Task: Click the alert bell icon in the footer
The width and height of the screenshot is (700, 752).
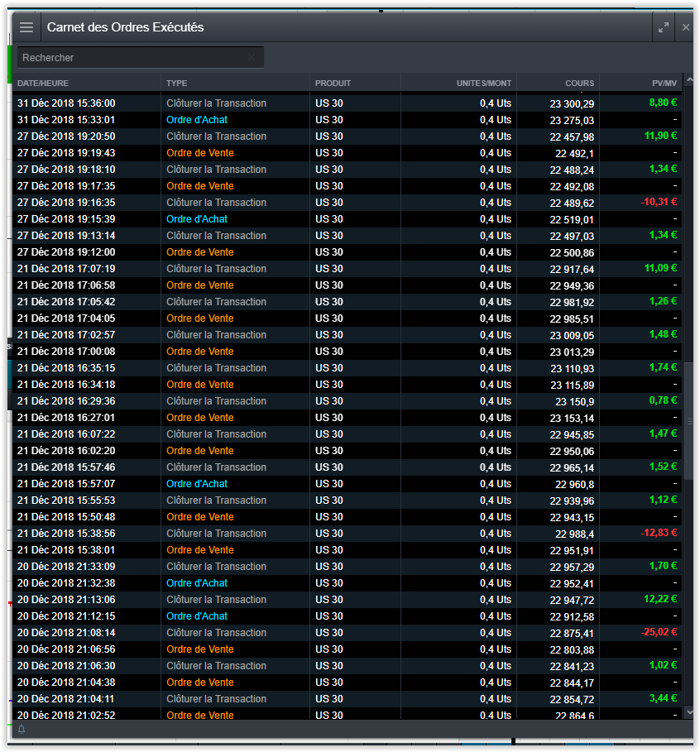Action: 22,730
